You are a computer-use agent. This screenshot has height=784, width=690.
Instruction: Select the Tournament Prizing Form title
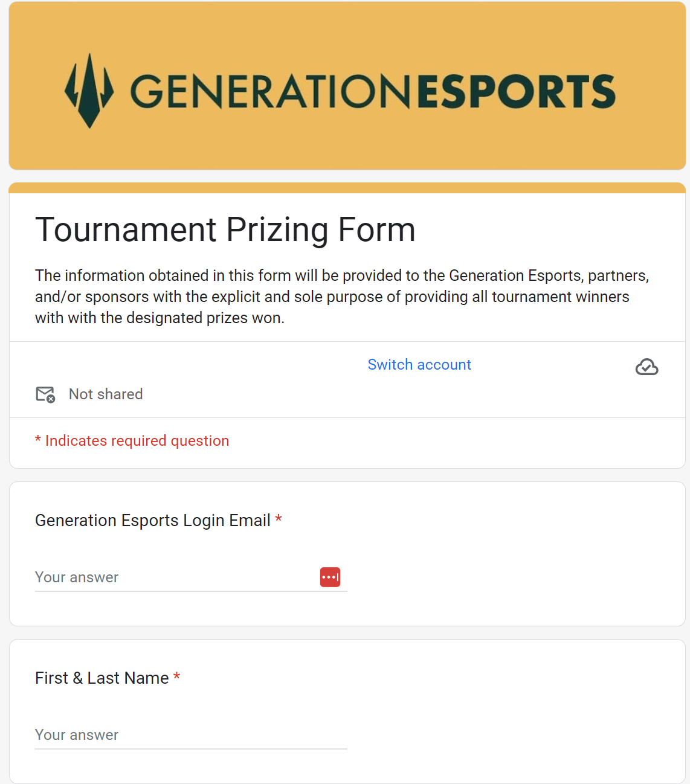(225, 230)
